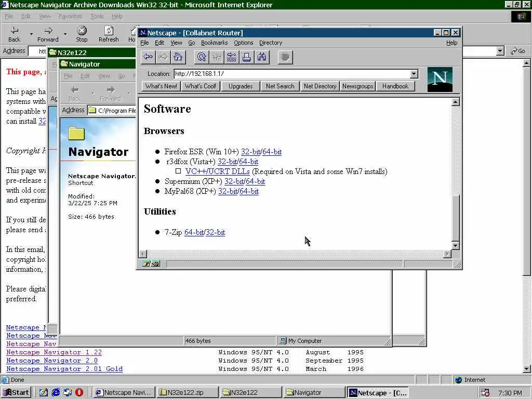532x399 pixels.
Task: Open Netscape Navigator 1.22 link in IE
Action: (54, 352)
